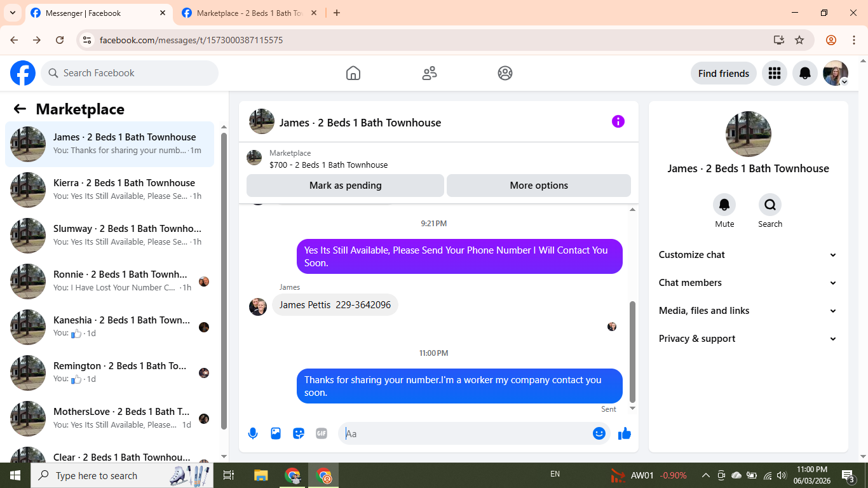Send a thumbs-up like
The width and height of the screenshot is (868, 488).
click(x=625, y=433)
